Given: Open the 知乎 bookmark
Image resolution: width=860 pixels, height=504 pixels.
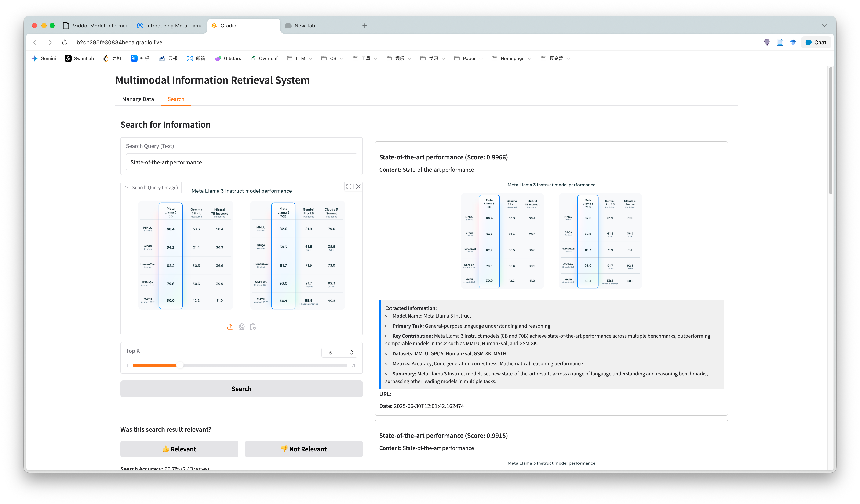Looking at the screenshot, I should pyautogui.click(x=140, y=58).
